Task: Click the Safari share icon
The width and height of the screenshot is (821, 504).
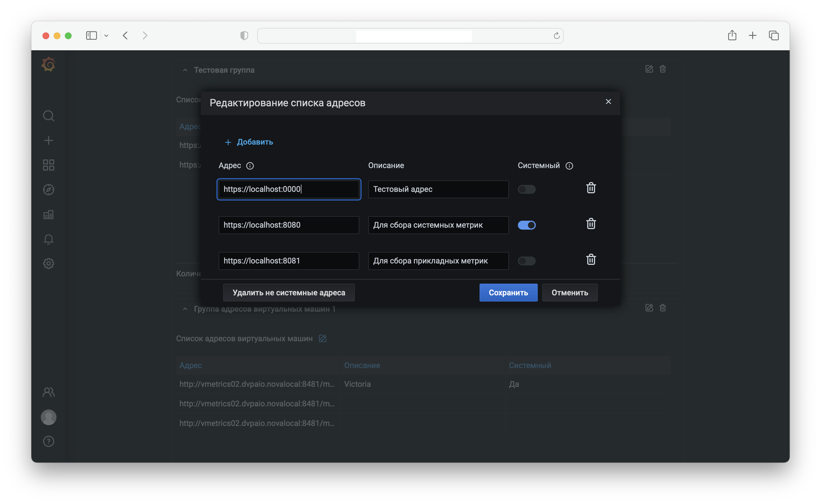Action: tap(732, 35)
